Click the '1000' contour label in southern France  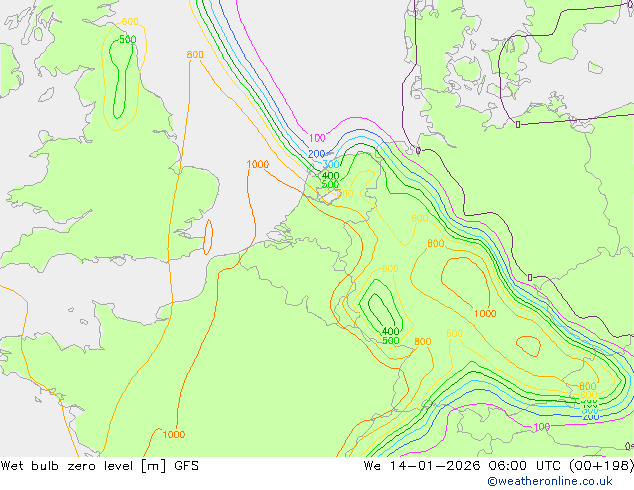pos(174,434)
